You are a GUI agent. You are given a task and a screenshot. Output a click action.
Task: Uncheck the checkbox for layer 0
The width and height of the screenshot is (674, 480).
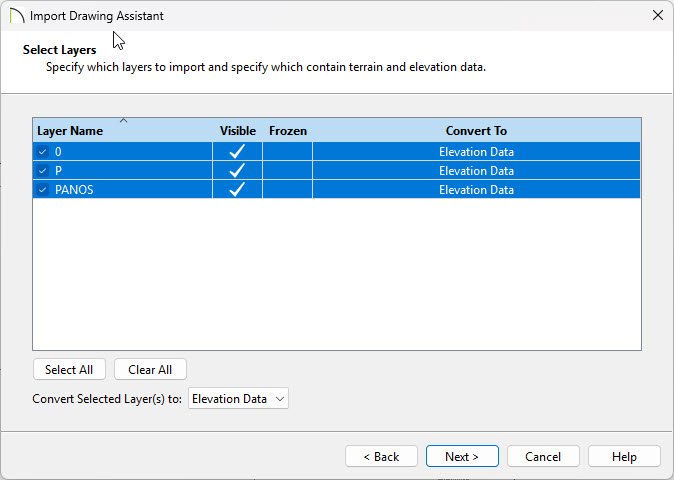click(42, 152)
